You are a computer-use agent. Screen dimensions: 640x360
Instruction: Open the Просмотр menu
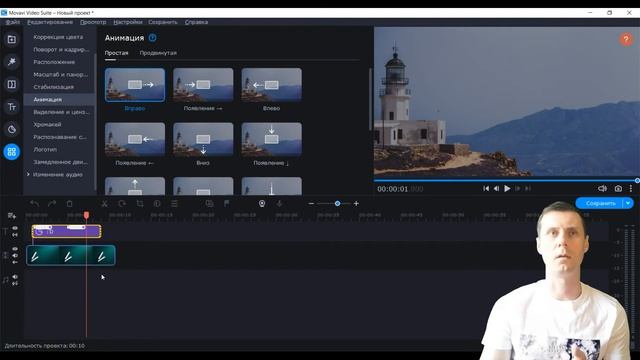click(93, 22)
